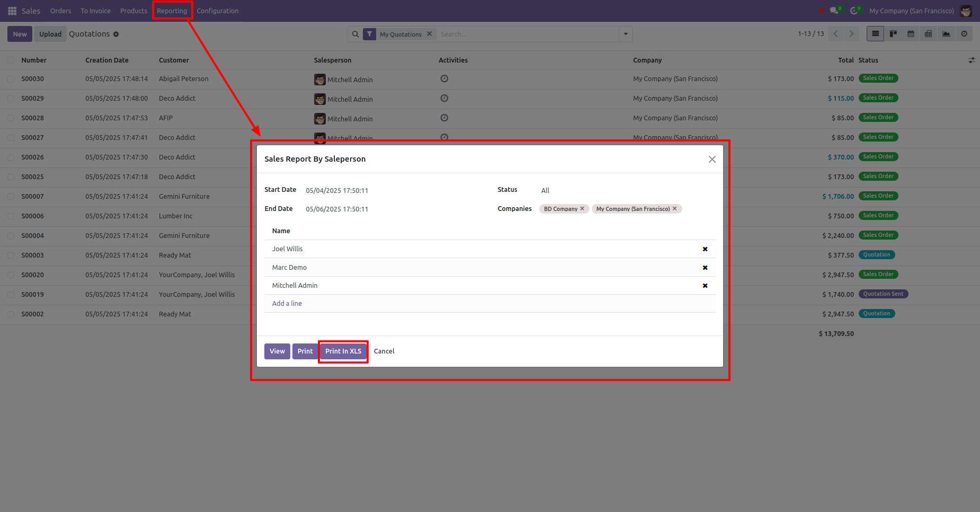Select checkbox for order S00002

coord(11,314)
